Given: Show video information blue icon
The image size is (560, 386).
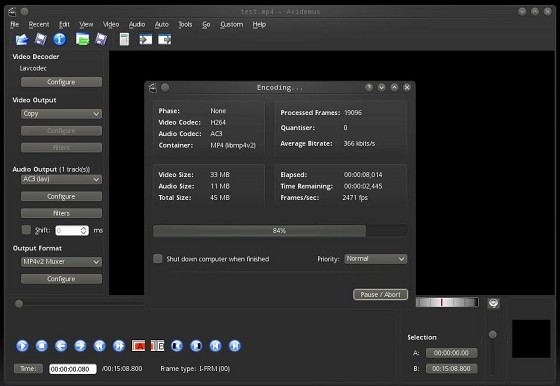Looking at the screenshot, I should [60, 39].
